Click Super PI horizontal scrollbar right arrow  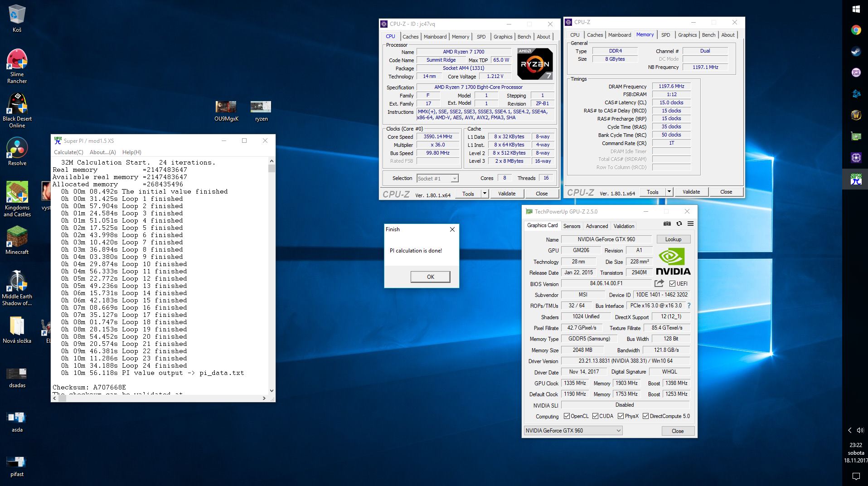(x=264, y=399)
